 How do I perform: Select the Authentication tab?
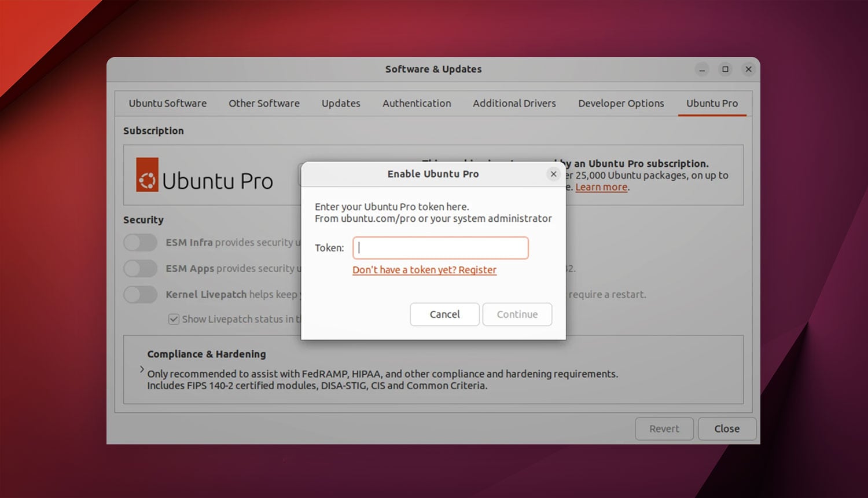tap(417, 104)
